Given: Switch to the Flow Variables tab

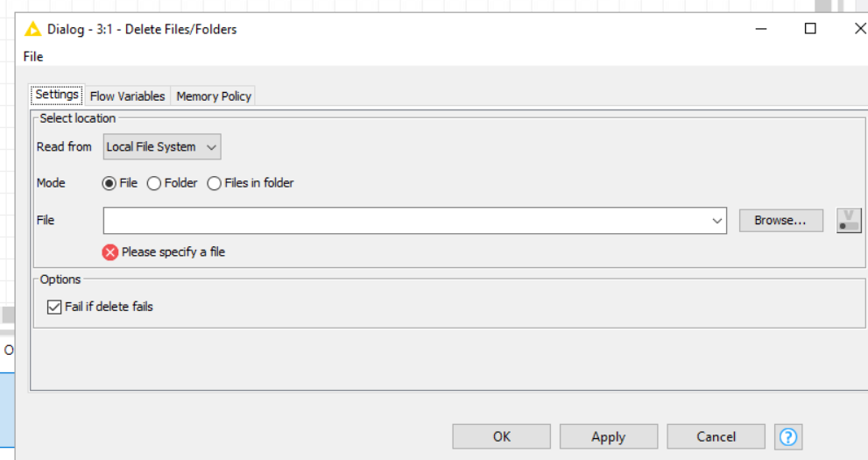Looking at the screenshot, I should tap(127, 96).
